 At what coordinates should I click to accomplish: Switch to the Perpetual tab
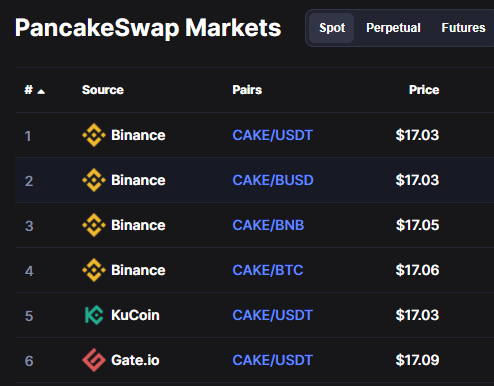(393, 28)
